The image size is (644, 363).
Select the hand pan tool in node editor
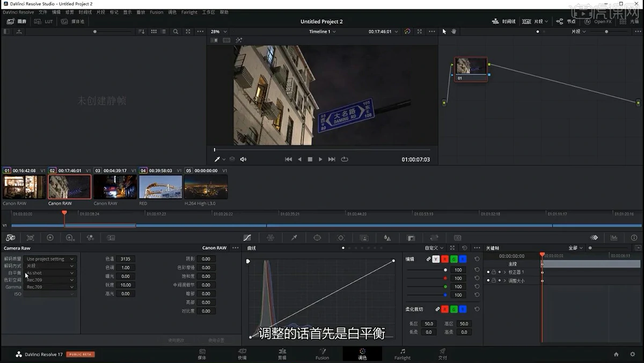click(x=453, y=32)
